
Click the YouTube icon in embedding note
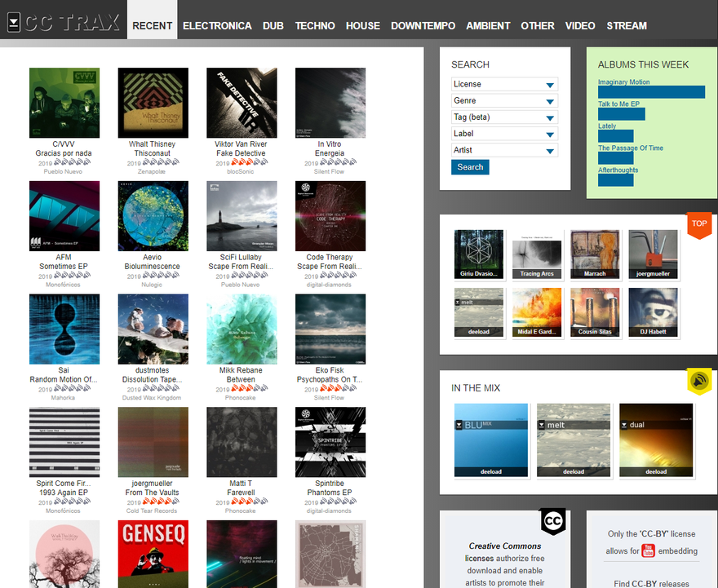649,550
